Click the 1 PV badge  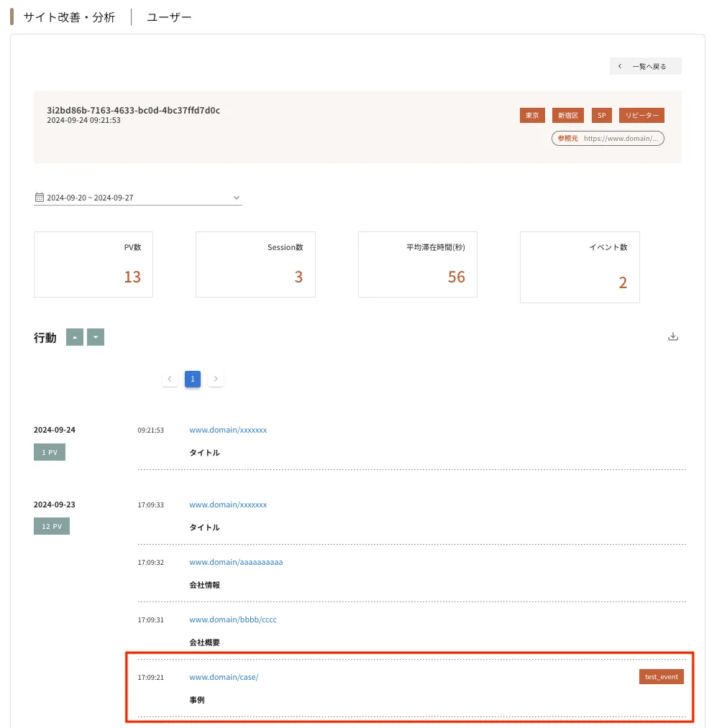click(50, 452)
